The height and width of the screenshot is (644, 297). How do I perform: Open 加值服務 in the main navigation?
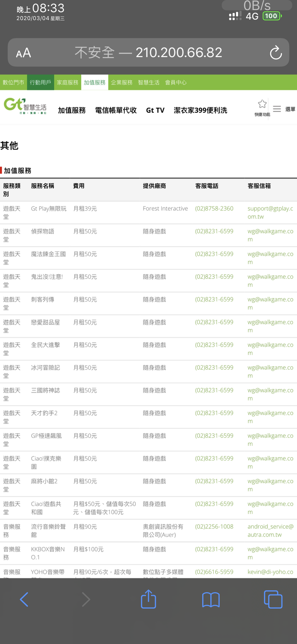[72, 110]
